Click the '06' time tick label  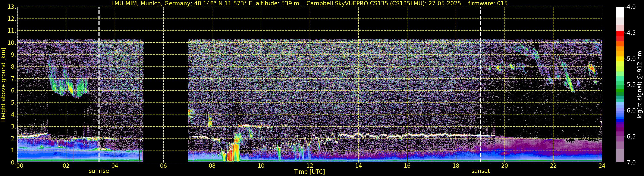(x=163, y=166)
